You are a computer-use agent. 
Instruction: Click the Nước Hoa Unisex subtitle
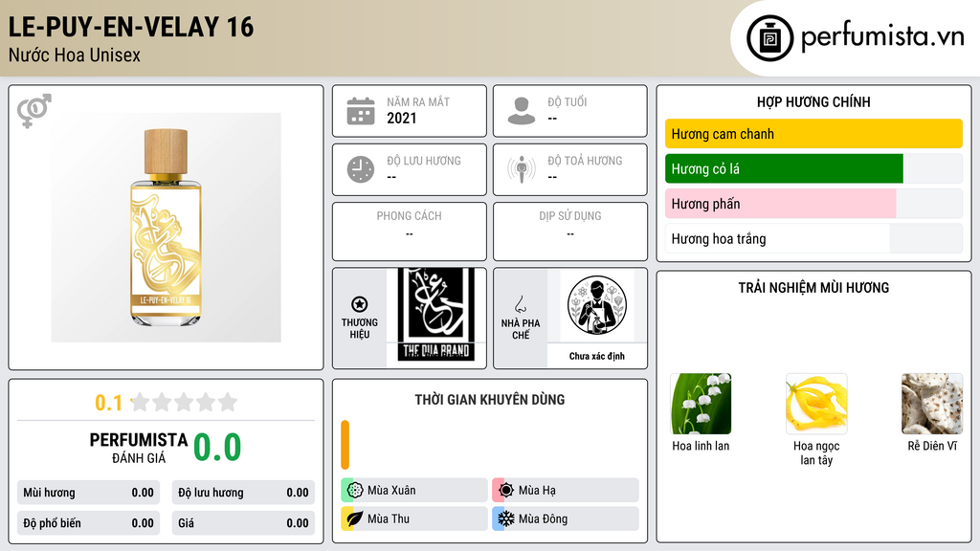tap(75, 55)
